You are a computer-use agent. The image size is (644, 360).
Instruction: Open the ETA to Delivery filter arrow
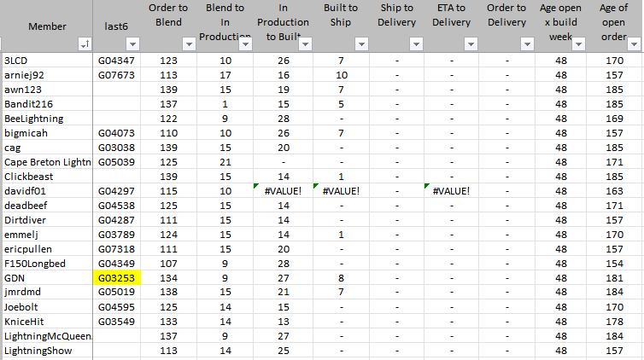[471, 44]
